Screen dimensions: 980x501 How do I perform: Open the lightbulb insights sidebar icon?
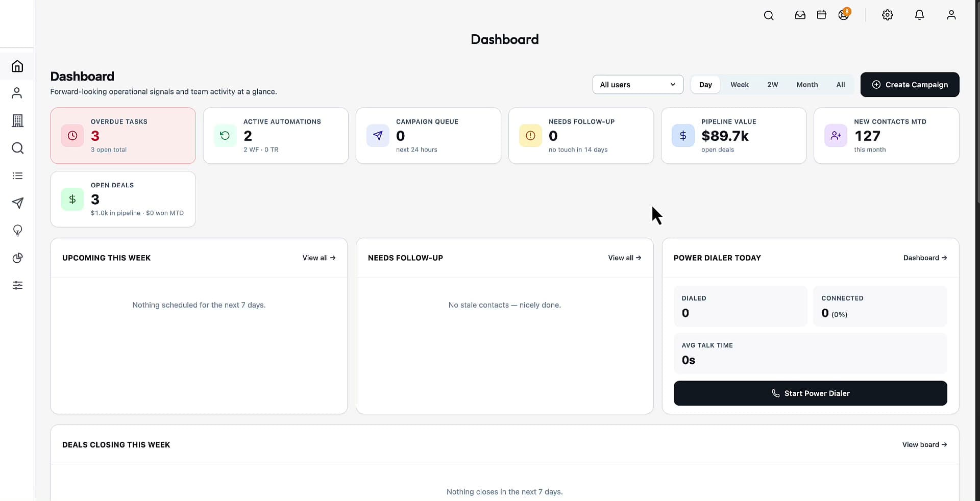[17, 231]
